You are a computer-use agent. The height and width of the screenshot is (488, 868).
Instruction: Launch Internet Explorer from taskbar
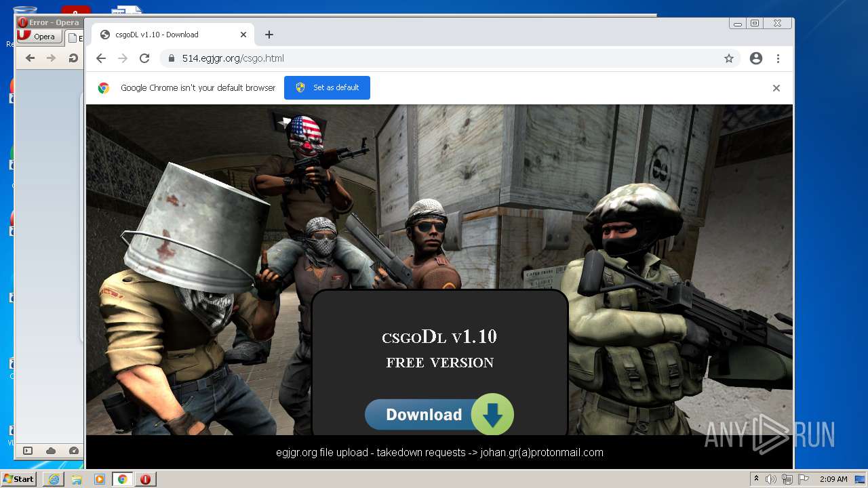54,479
